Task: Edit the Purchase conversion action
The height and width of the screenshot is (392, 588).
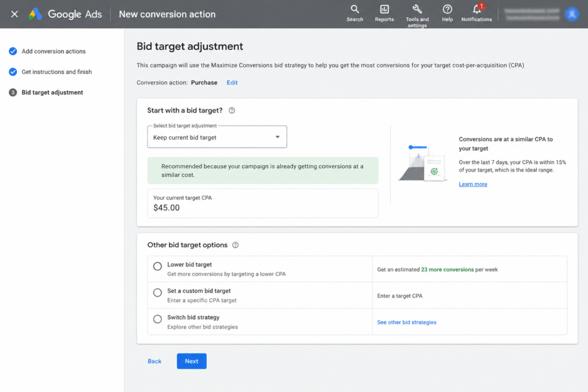Action: (232, 83)
